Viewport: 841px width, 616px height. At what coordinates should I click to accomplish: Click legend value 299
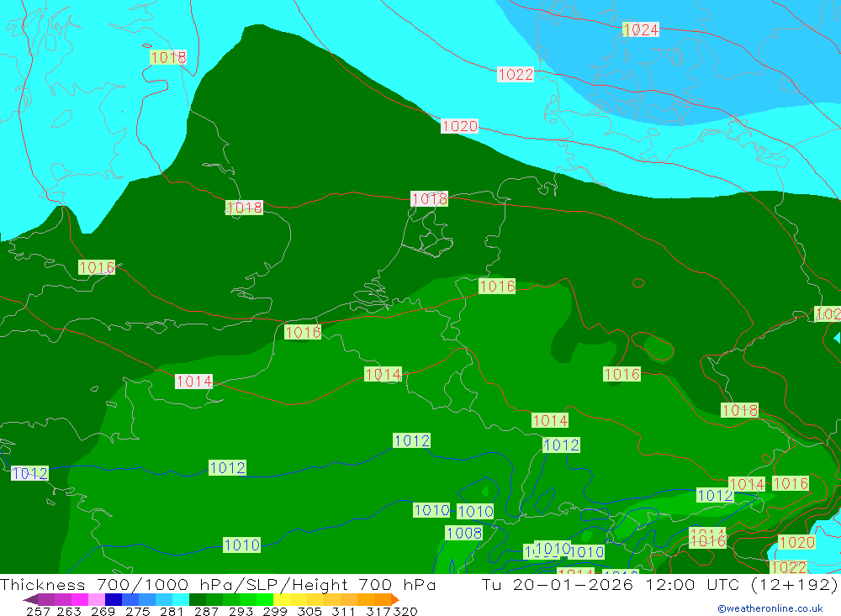[275, 611]
